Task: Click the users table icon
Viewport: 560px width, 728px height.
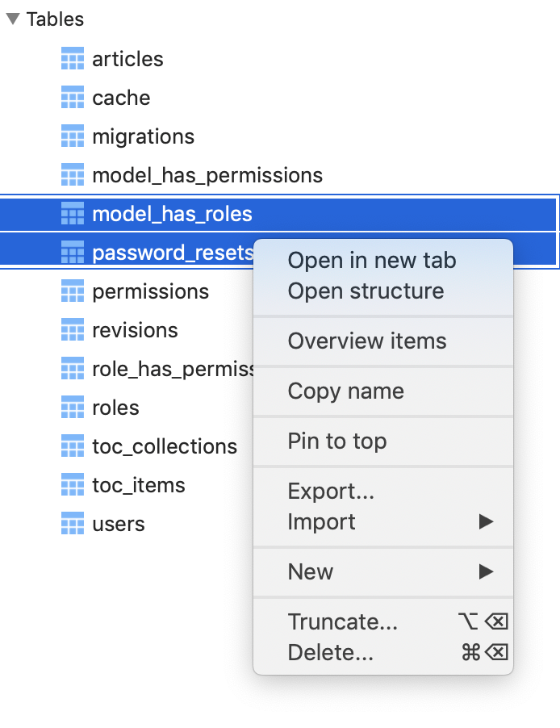Action: point(70,523)
